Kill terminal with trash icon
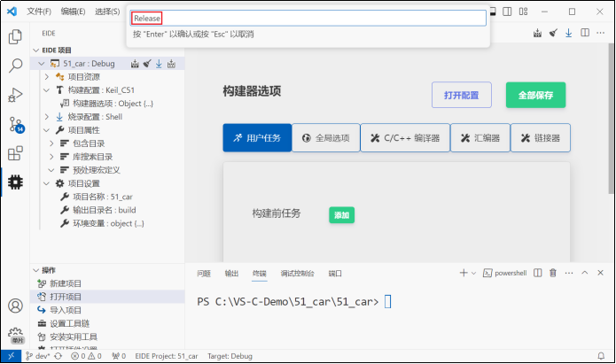Image resolution: width=616 pixels, height=364 pixels. point(553,273)
